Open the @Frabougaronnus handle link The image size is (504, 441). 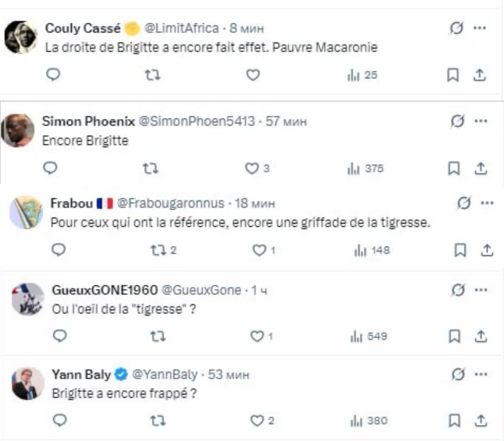[170, 203]
